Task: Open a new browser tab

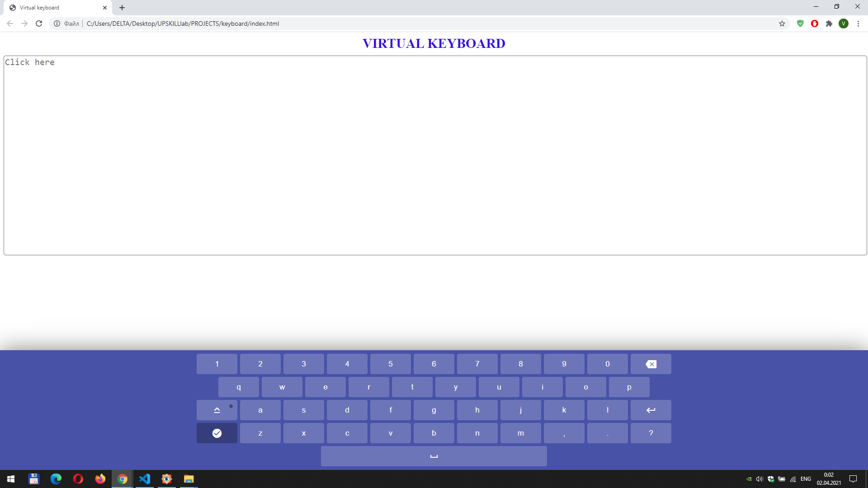Action: (122, 8)
